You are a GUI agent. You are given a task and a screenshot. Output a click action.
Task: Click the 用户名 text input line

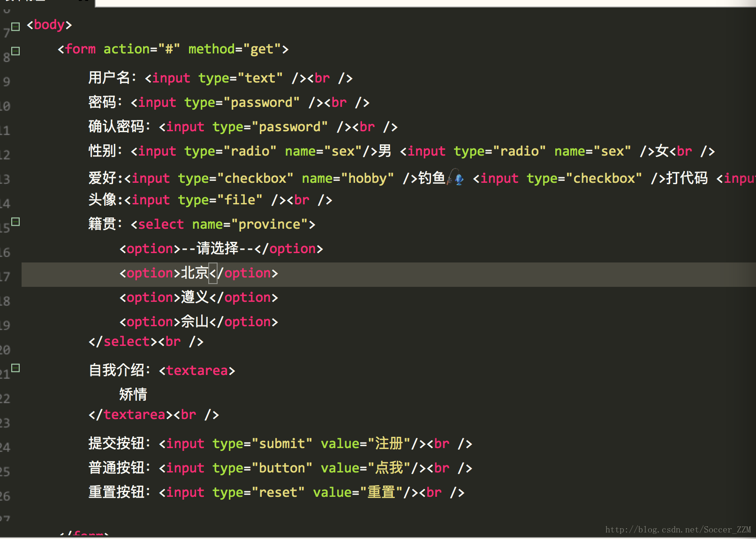tap(220, 78)
